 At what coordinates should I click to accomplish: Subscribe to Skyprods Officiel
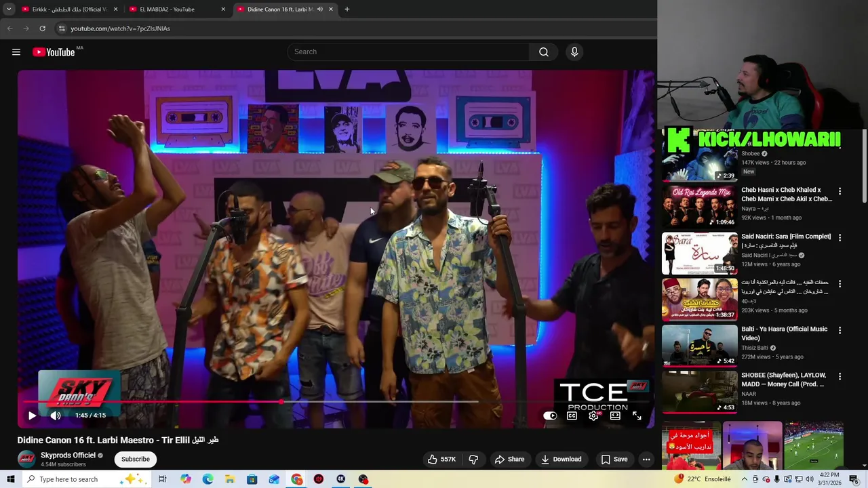click(136, 460)
